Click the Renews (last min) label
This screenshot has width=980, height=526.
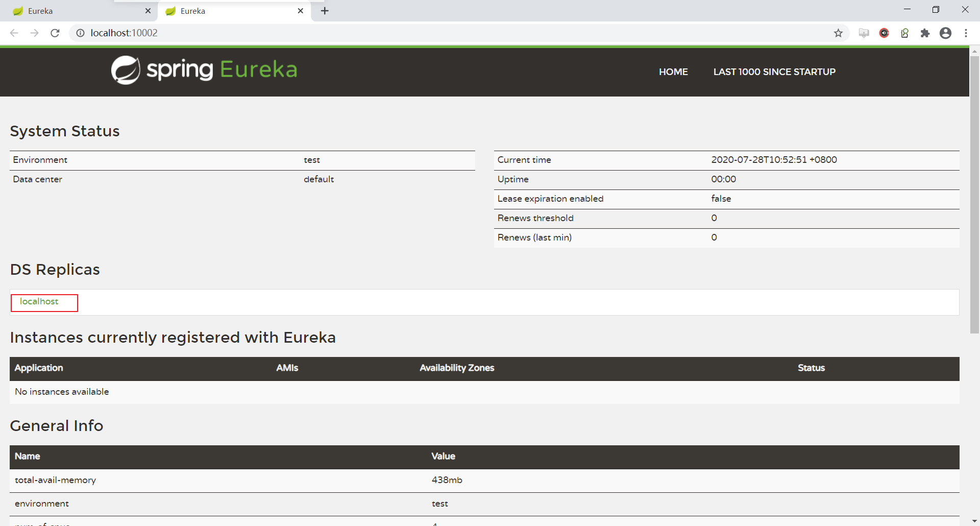point(534,237)
